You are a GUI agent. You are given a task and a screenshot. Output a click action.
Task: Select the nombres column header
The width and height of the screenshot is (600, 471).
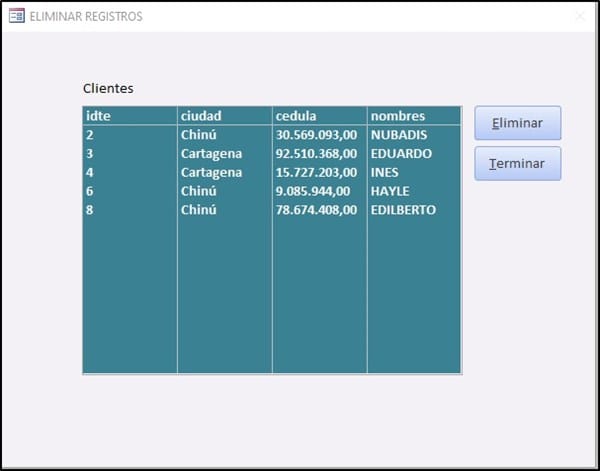[x=414, y=116]
